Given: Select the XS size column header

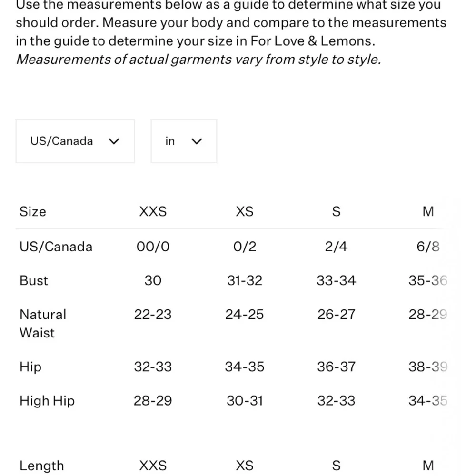Looking at the screenshot, I should point(244,212).
